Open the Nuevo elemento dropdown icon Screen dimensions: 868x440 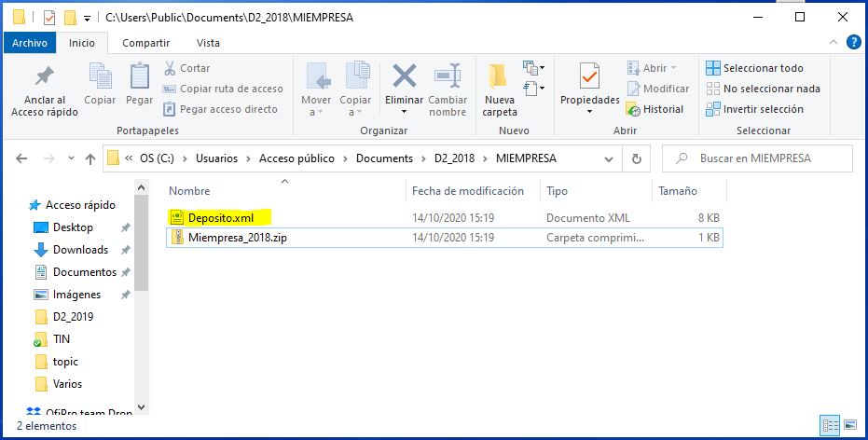pos(533,68)
